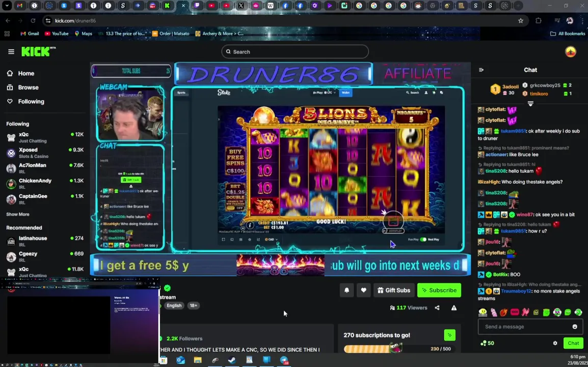Expand Show More in Following list
The width and height of the screenshot is (588, 367).
pos(18,214)
